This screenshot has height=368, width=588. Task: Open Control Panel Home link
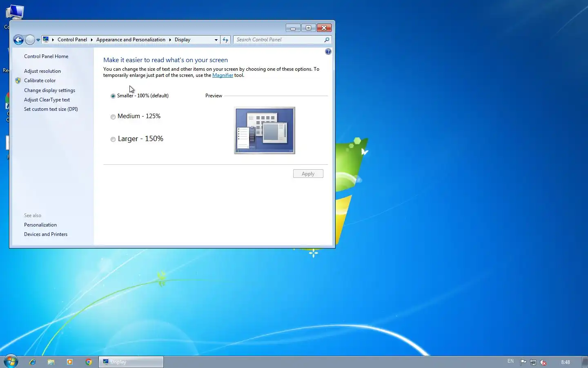(46, 56)
